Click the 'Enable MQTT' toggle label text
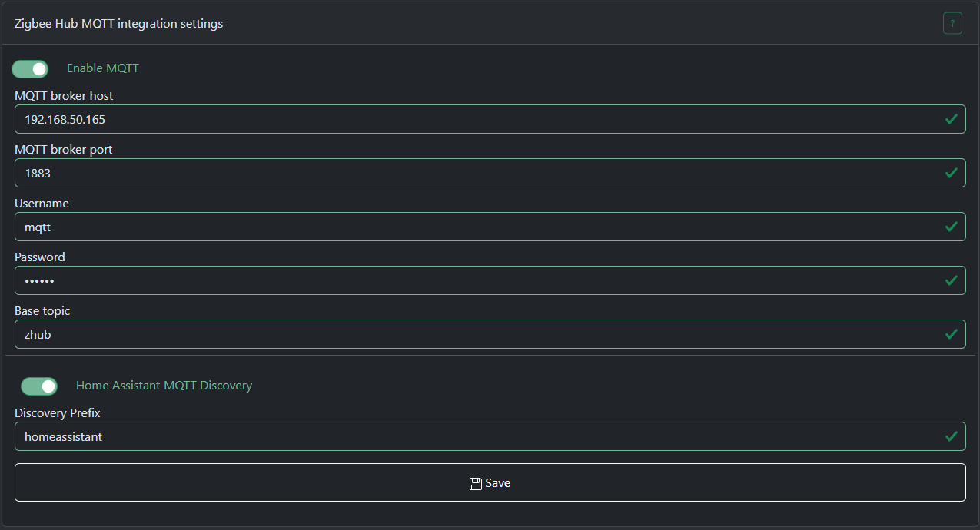 pyautogui.click(x=102, y=68)
